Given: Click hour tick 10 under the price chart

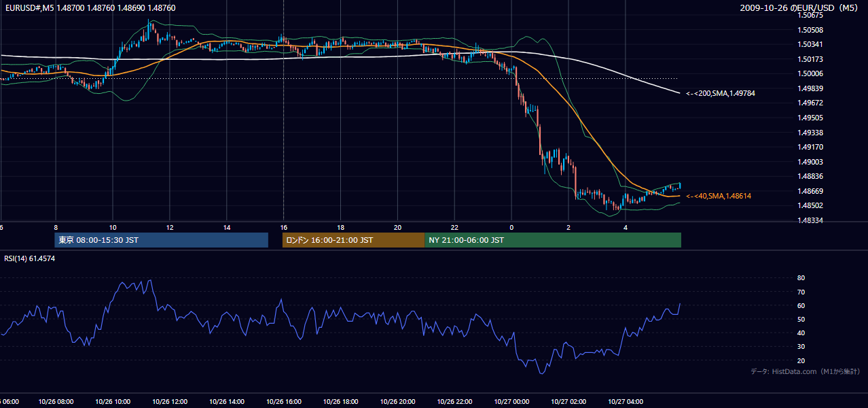Looking at the screenshot, I should [113, 227].
